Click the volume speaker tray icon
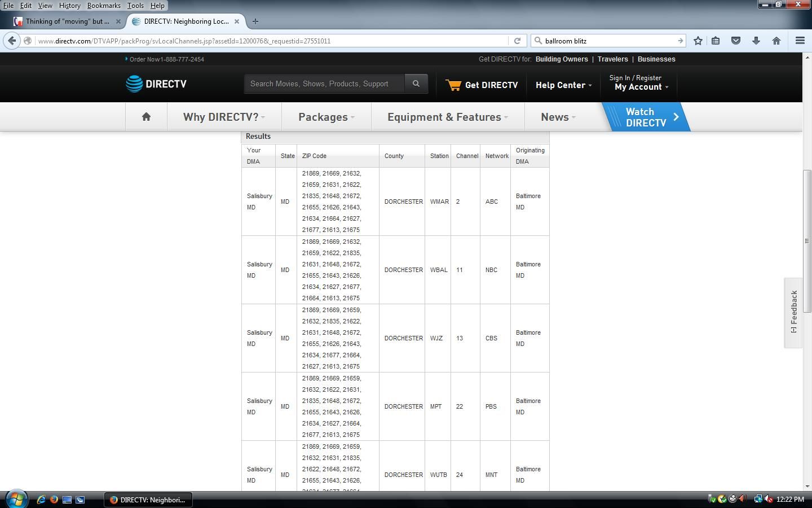 coord(768,499)
